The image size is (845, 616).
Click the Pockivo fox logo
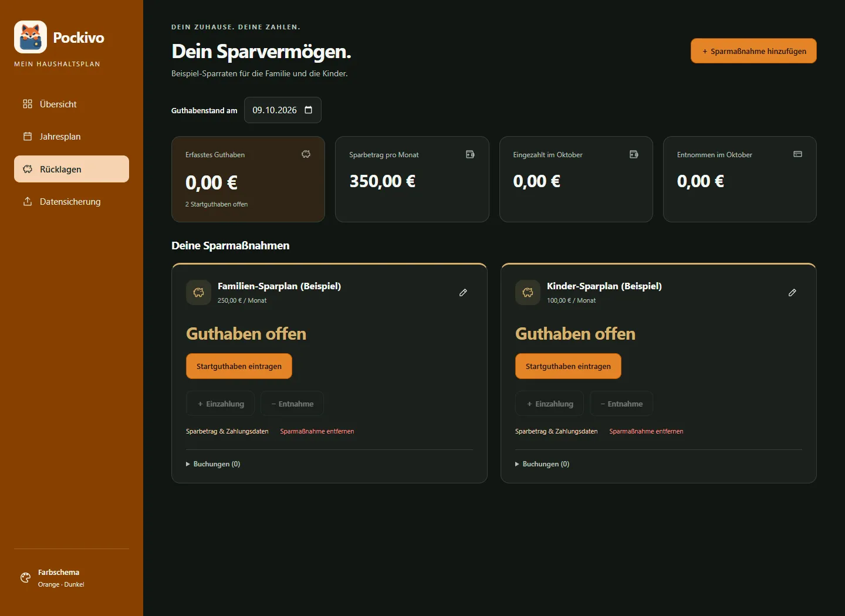click(31, 37)
